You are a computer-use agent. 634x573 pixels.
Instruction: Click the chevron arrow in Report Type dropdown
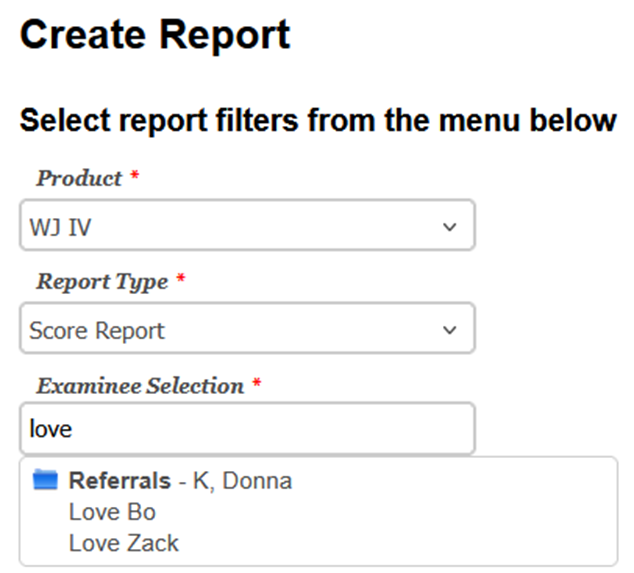coord(450,330)
